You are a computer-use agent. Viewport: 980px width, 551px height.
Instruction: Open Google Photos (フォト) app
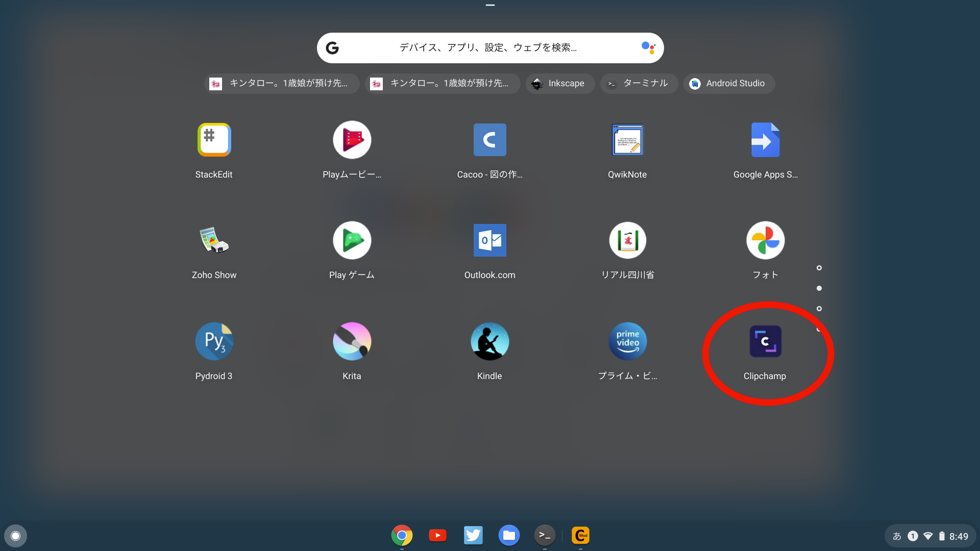coord(765,241)
